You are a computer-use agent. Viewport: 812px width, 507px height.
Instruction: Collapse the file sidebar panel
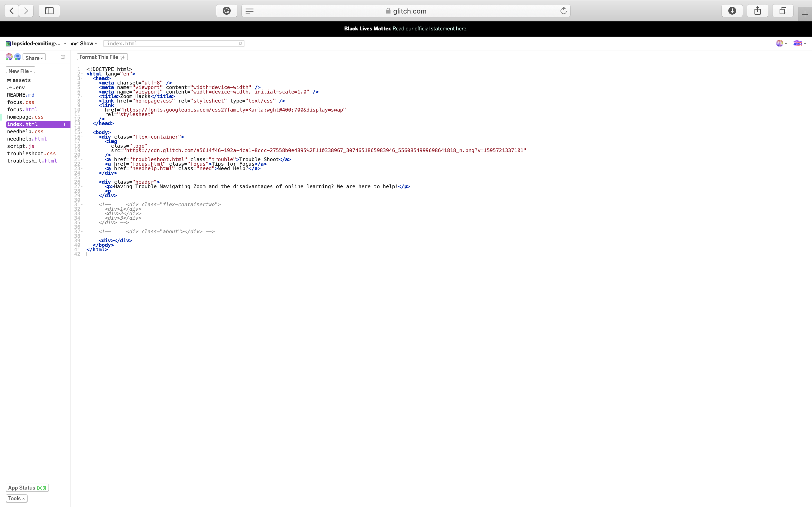coord(63,57)
